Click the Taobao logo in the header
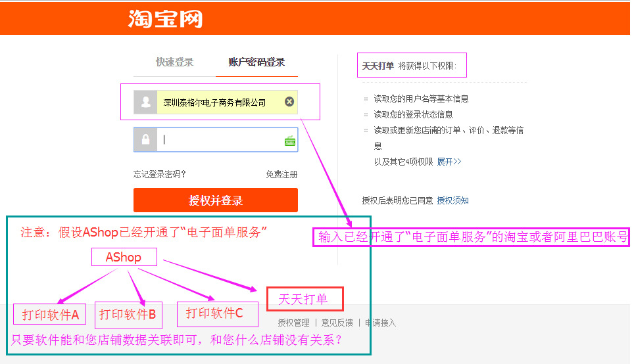This screenshot has width=634, height=364. pyautogui.click(x=165, y=18)
